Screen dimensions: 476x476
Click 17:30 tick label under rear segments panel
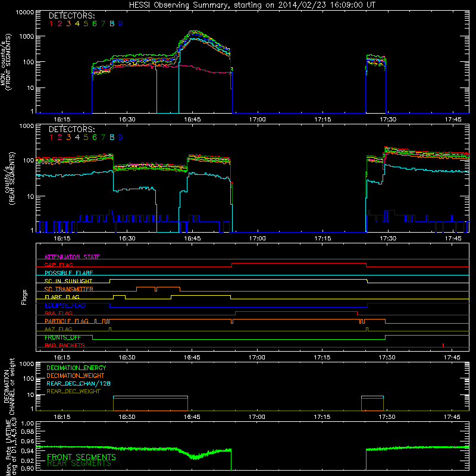(x=388, y=239)
